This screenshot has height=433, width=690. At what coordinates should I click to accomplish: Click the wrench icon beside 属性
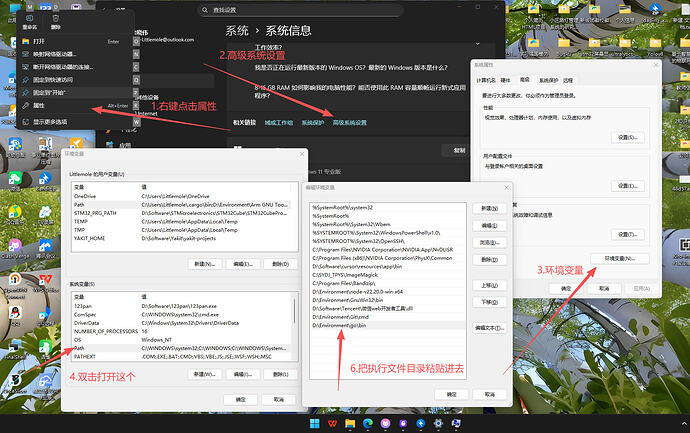[x=26, y=104]
